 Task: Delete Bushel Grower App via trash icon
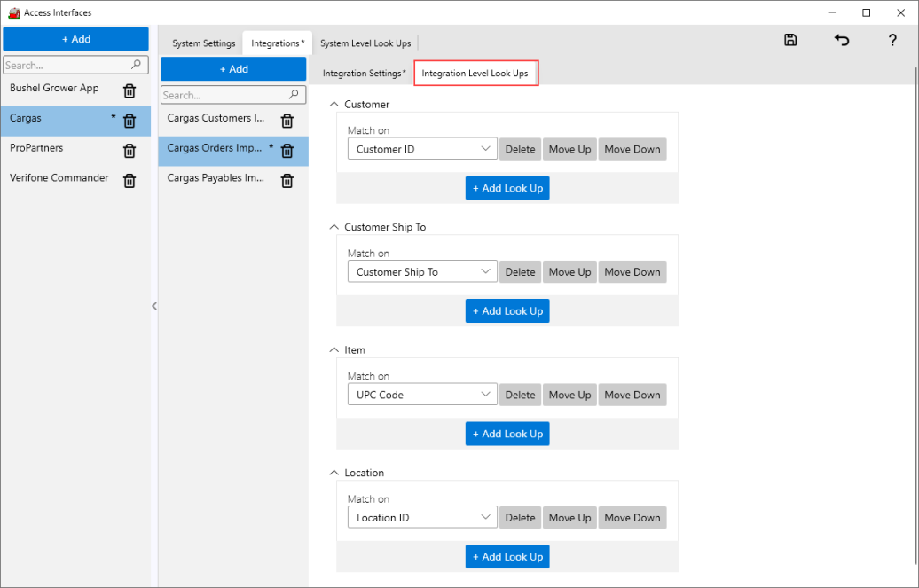130,90
